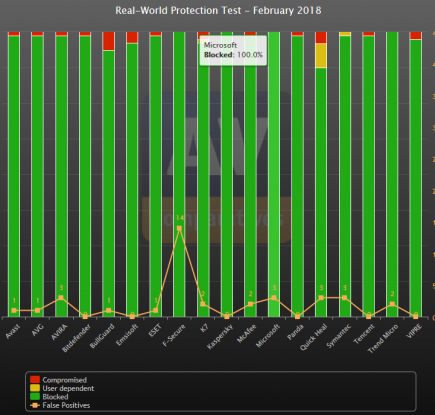The image size is (435, 415).
Task: Click the Microsoft false positives marker labeled 3
Action: (274, 298)
